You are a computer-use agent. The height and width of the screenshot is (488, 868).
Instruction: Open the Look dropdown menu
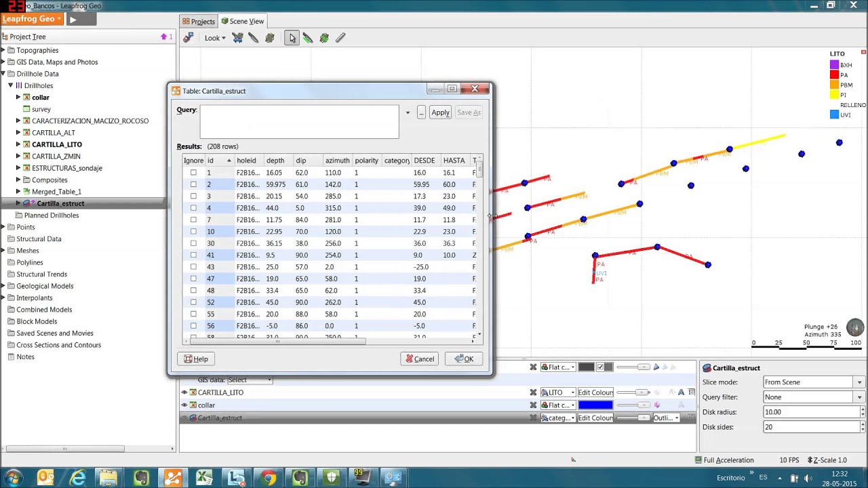(215, 38)
